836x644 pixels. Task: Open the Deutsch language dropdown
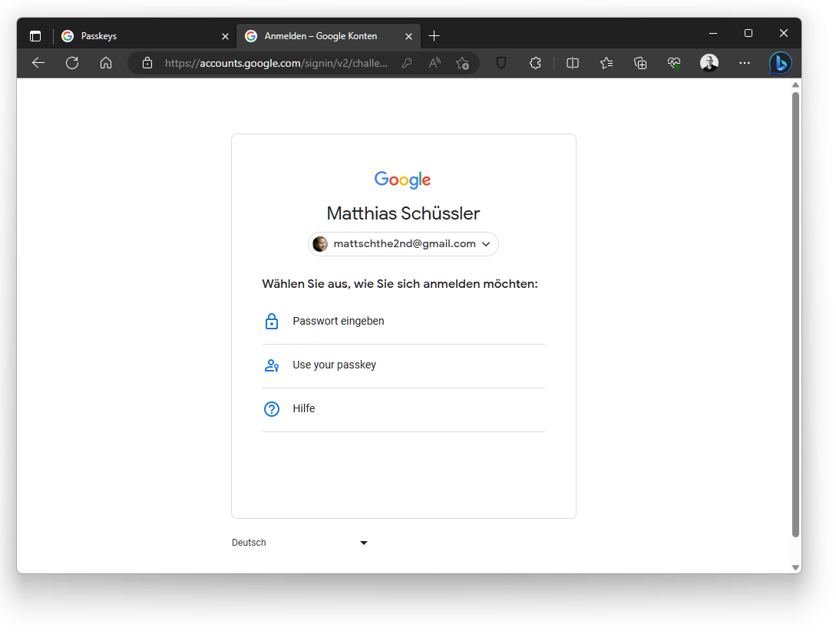click(x=299, y=542)
